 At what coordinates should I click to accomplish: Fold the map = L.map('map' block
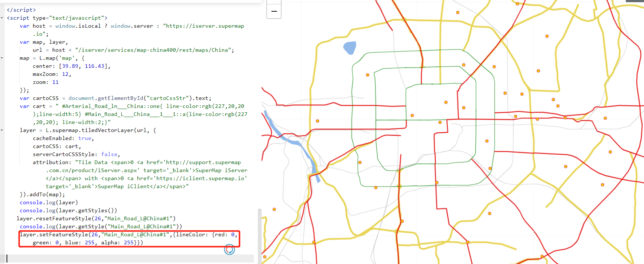(2, 58)
